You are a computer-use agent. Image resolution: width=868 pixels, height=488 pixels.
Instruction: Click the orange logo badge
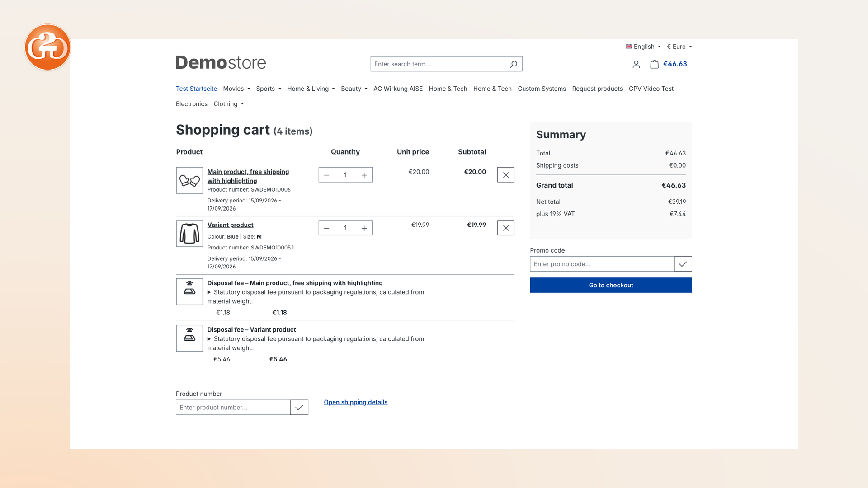(x=47, y=47)
